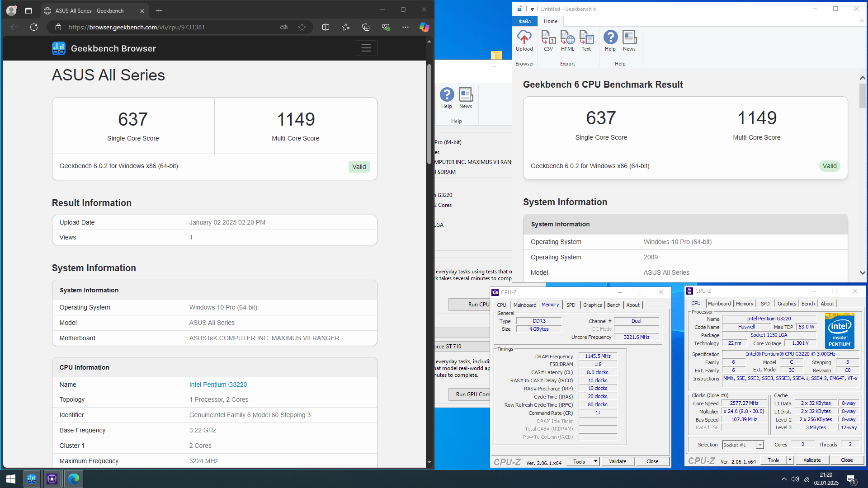Refresh the browser page
The height and width of the screenshot is (488, 868).
[34, 27]
